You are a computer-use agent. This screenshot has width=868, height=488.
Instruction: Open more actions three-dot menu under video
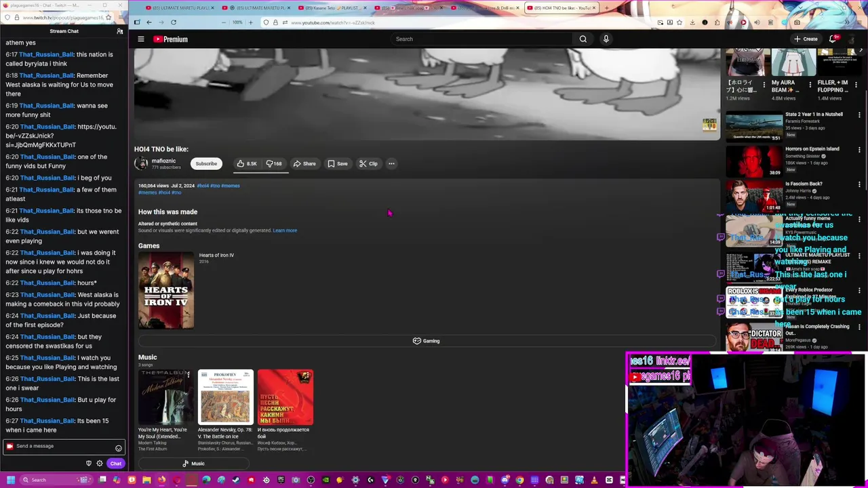(391, 163)
